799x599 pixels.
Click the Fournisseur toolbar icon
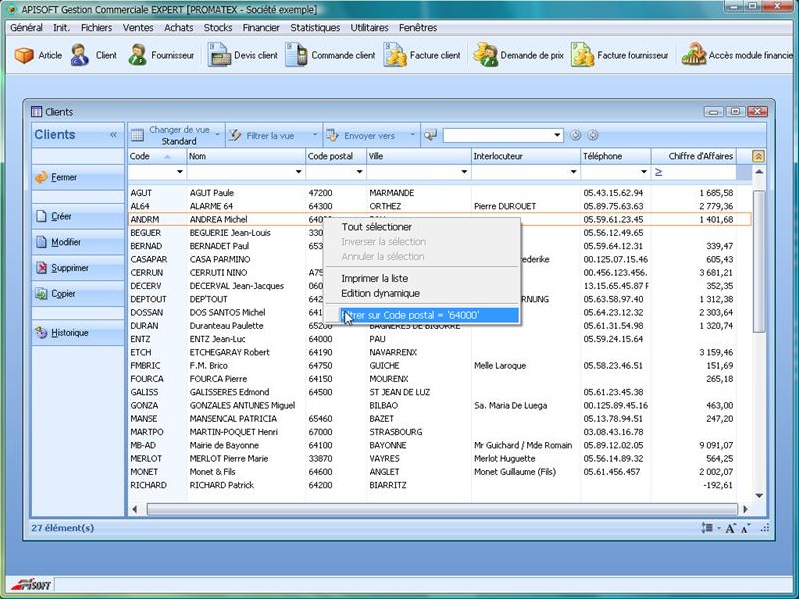point(137,55)
